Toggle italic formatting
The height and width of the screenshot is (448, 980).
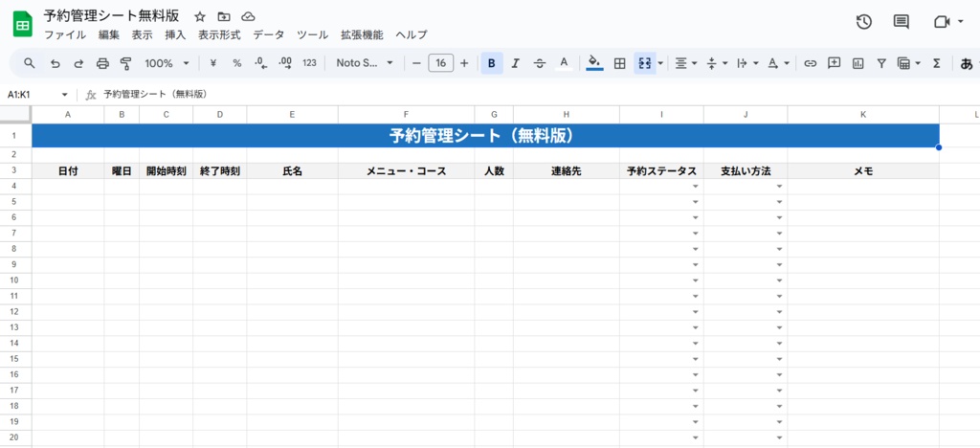coord(516,63)
